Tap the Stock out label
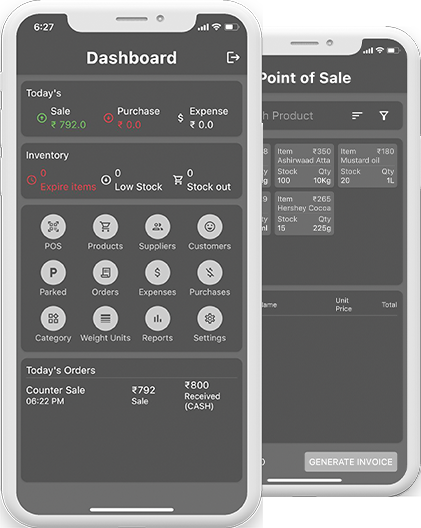421x528 pixels. click(209, 187)
